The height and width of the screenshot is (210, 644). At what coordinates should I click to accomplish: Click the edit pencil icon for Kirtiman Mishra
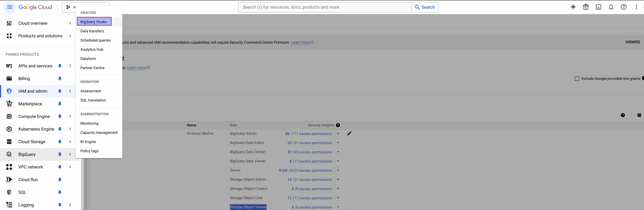(350, 133)
